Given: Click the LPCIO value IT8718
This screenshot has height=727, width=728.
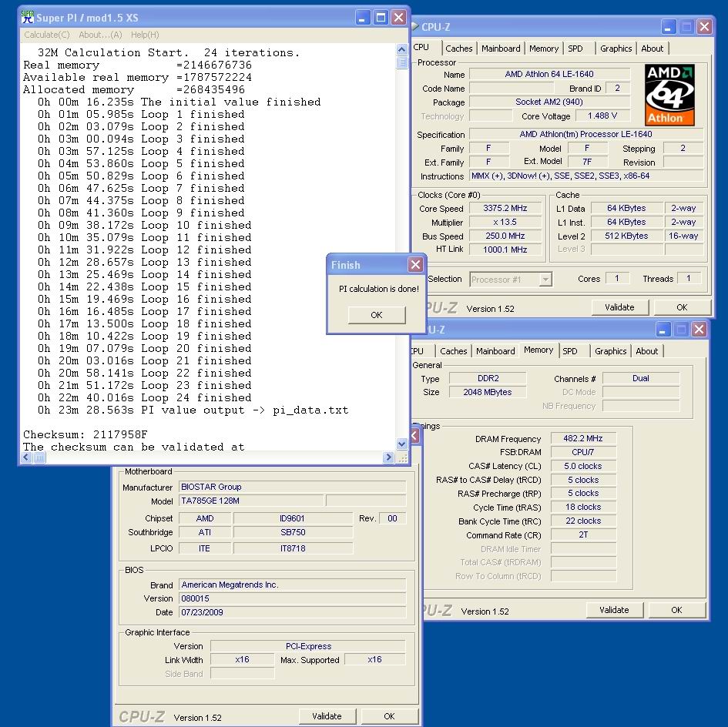Looking at the screenshot, I should click(x=293, y=548).
